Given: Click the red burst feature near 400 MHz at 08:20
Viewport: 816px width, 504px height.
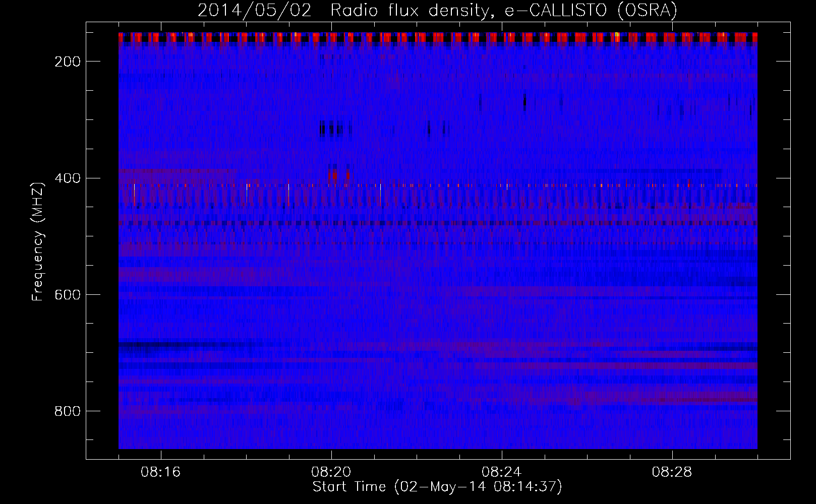Looking at the screenshot, I should click(x=340, y=175).
